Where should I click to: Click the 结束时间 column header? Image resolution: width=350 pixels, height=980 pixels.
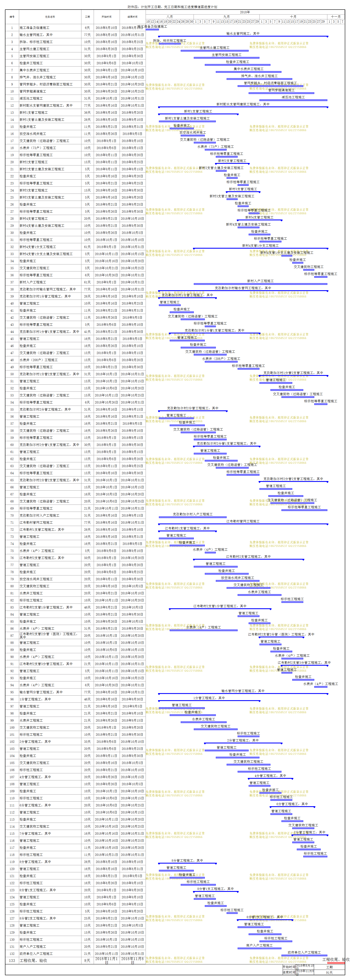pyautogui.click(x=132, y=17)
